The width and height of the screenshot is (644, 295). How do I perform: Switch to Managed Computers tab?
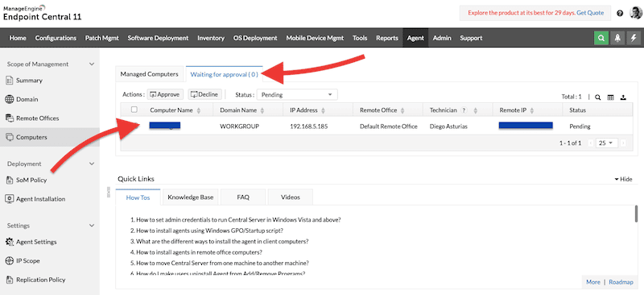click(x=150, y=74)
